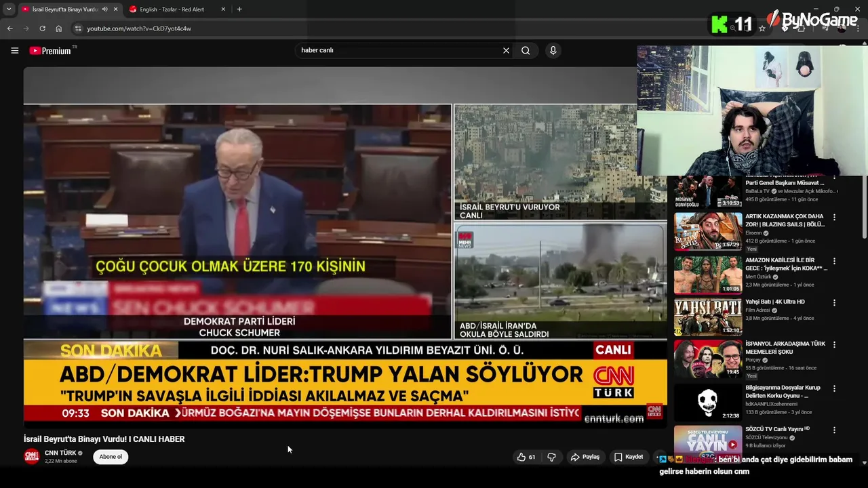Image resolution: width=868 pixels, height=488 pixels.
Task: Open Mert Öztürk channel name
Action: pyautogui.click(x=759, y=277)
